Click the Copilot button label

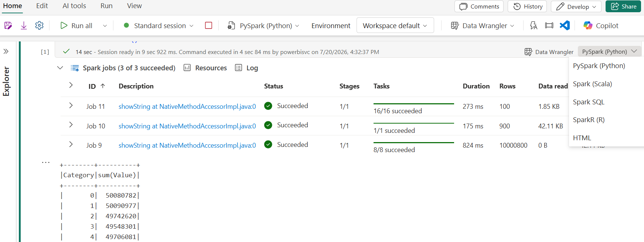tap(607, 26)
